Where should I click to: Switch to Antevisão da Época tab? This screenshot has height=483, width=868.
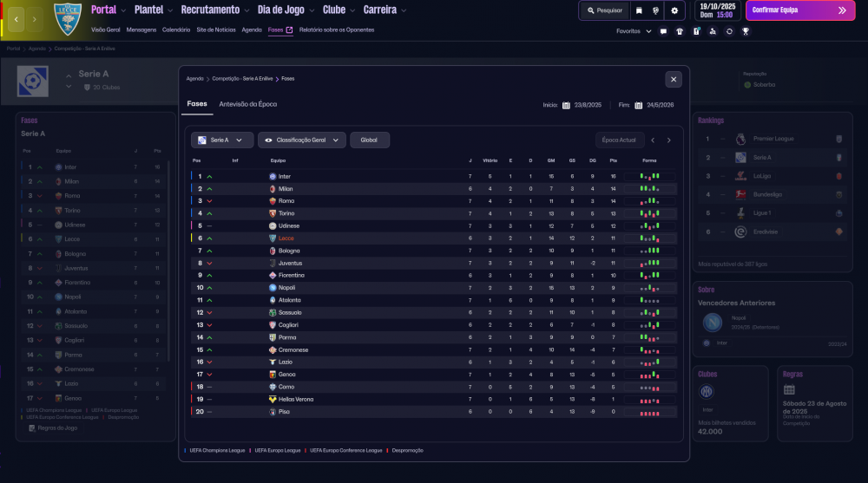click(248, 104)
